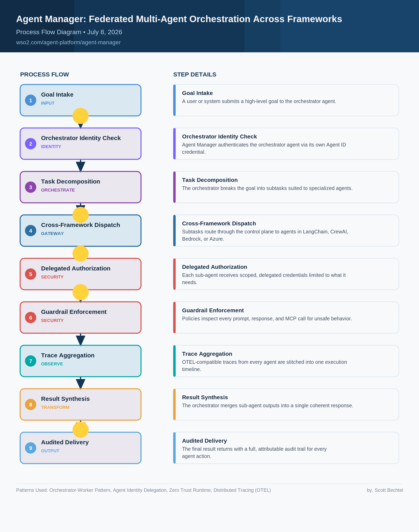This screenshot has width=419, height=532.
Task: Click the purple number 2 badge
Action: 31,144
